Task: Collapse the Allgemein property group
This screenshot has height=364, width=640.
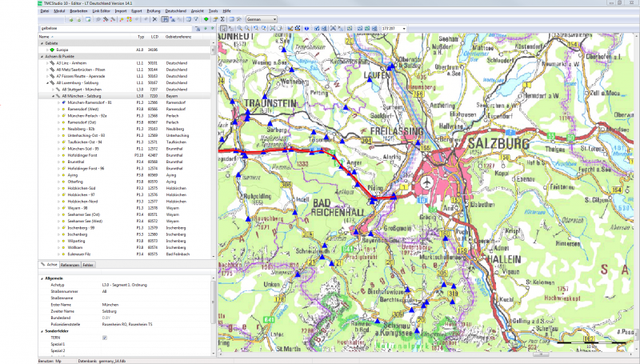Action: point(42,278)
